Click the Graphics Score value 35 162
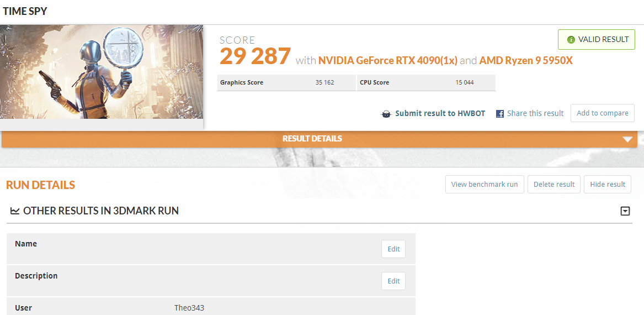Screen dimensions: 644x315 [x=325, y=82]
